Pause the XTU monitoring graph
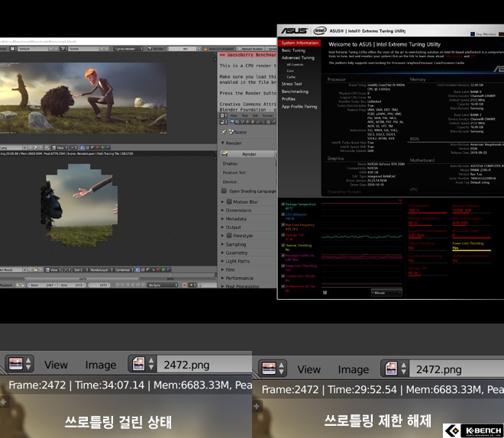Screen dimensions: 504x438 (x=325, y=292)
